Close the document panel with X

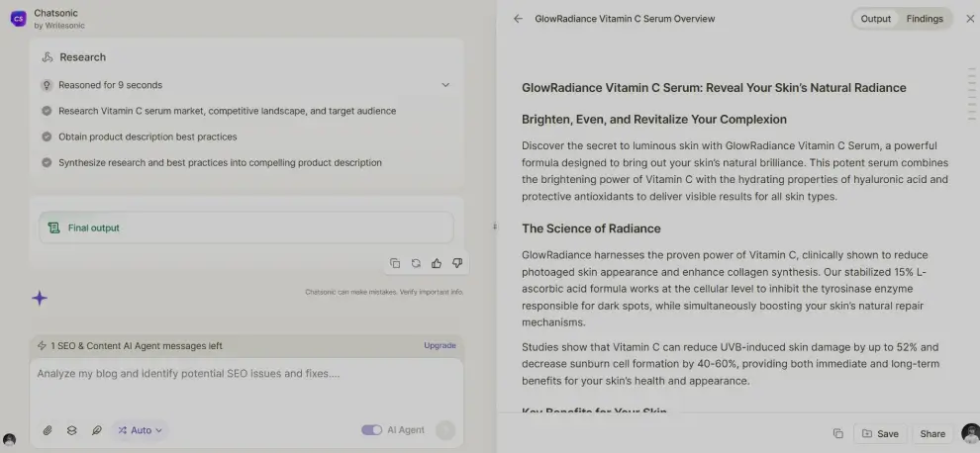970,19
